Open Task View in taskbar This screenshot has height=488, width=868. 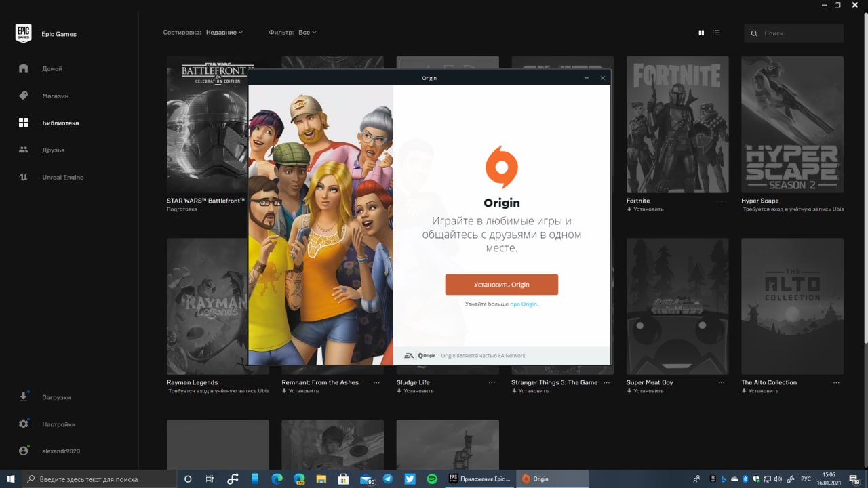210,479
